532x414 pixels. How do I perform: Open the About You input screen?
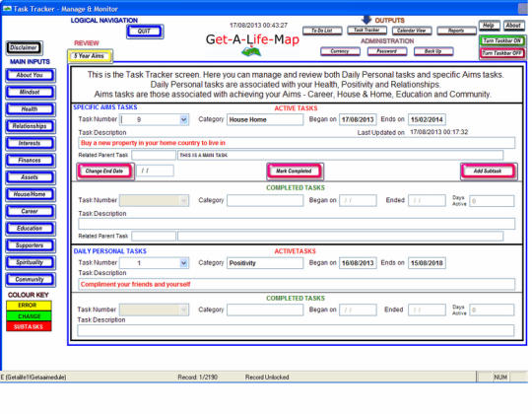(x=31, y=75)
